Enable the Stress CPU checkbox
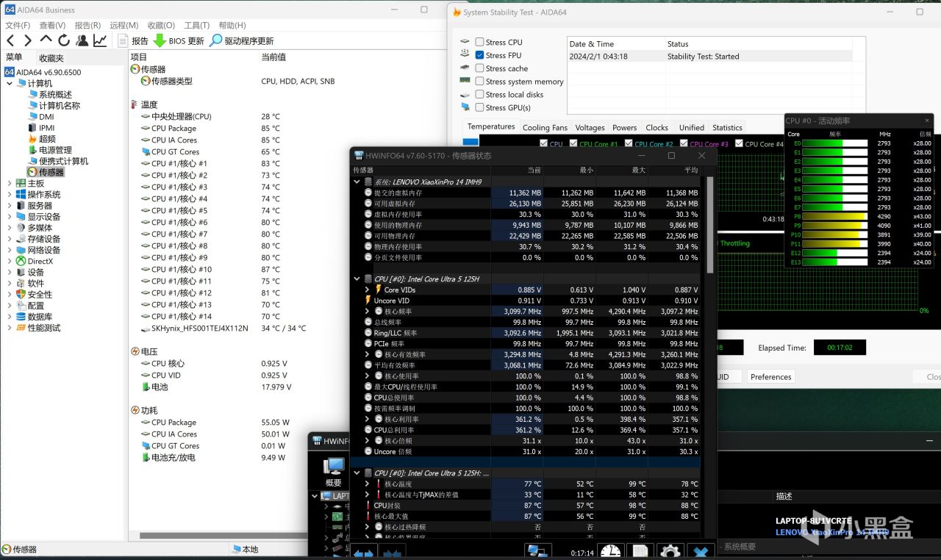The image size is (941, 560). (479, 42)
